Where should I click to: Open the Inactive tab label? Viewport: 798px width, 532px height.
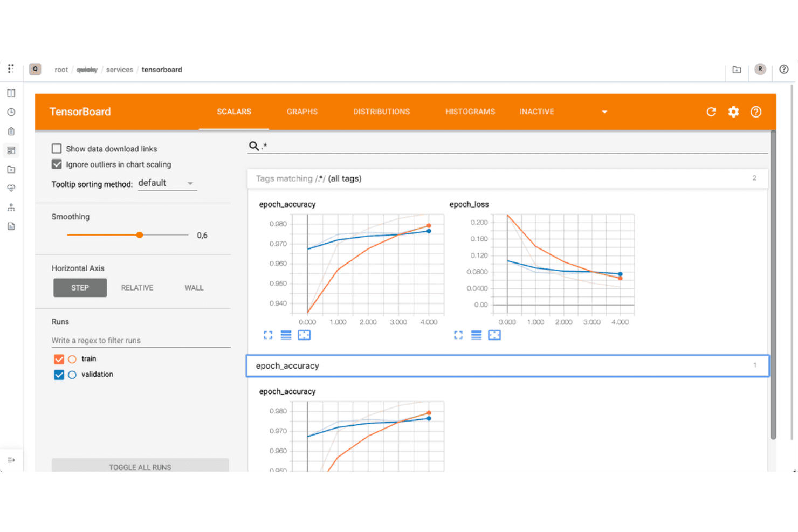(x=536, y=112)
